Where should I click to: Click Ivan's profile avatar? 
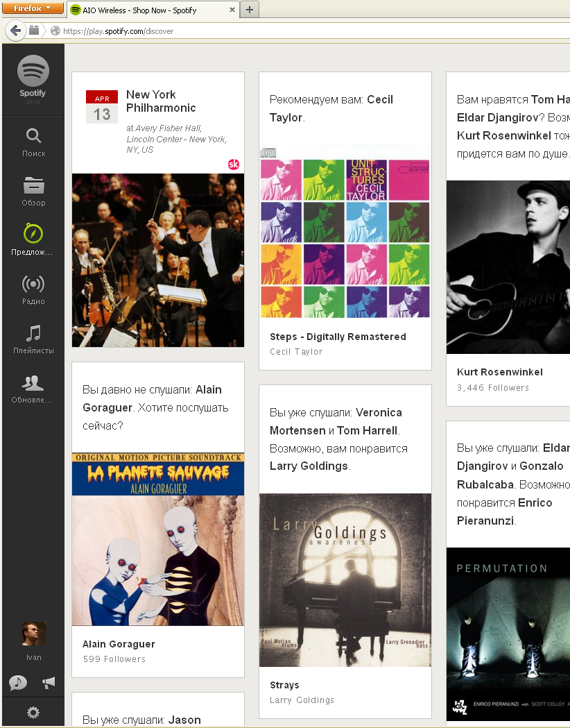pos(34,634)
